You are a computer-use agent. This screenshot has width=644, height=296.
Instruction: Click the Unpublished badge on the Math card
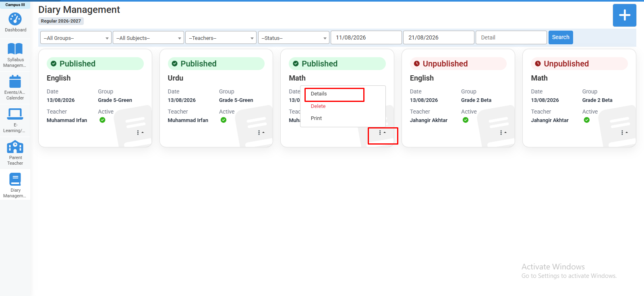click(x=579, y=64)
